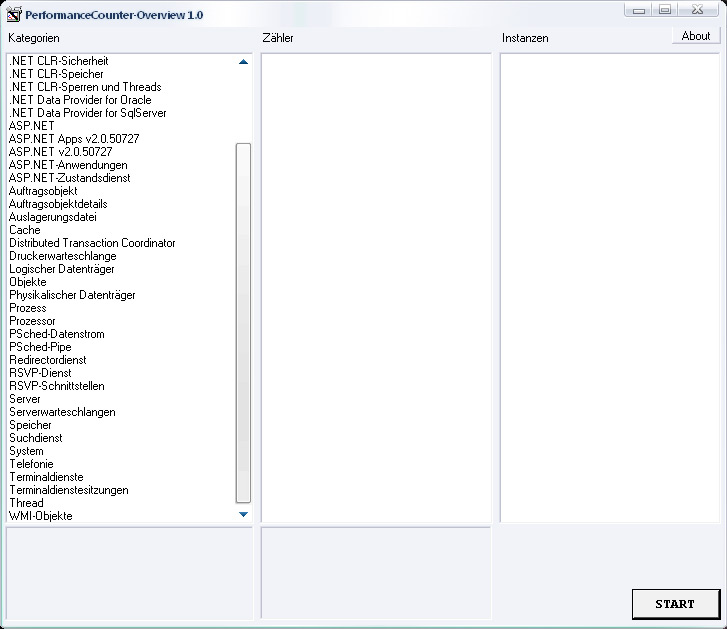Pick the Speicher category
The height and width of the screenshot is (629, 727).
pos(30,425)
